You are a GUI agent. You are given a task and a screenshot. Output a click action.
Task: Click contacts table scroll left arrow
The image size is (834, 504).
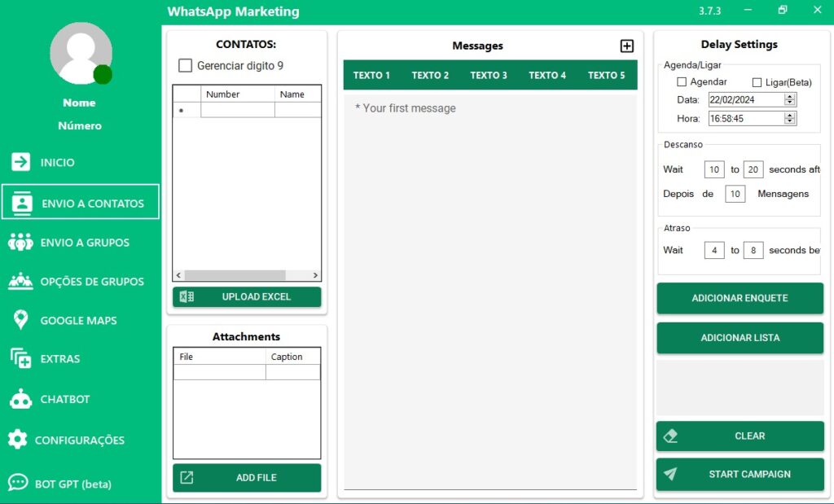click(178, 275)
